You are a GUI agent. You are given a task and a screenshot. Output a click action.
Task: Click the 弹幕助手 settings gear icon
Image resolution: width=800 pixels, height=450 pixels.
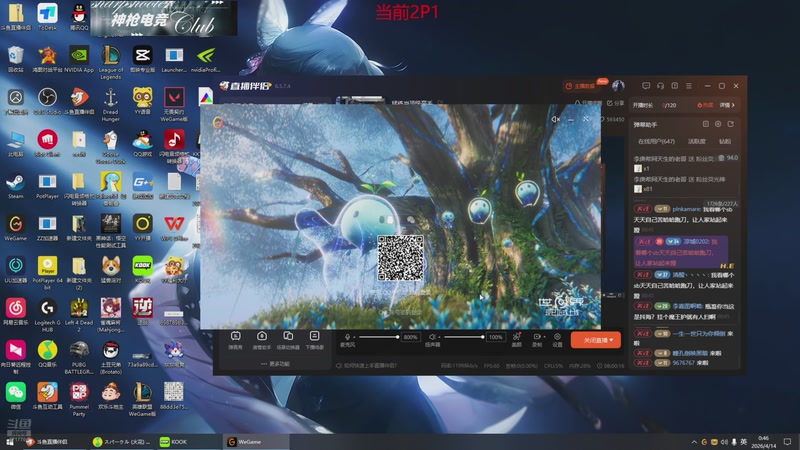coord(718,124)
